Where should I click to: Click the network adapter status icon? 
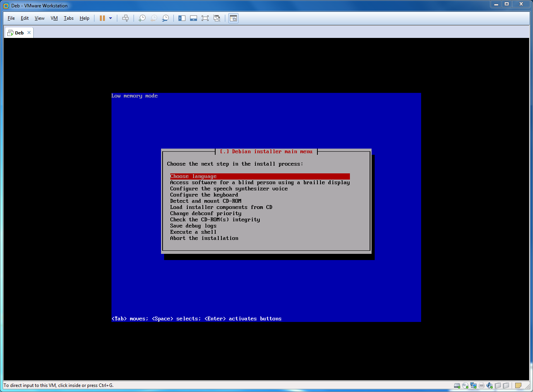473,385
